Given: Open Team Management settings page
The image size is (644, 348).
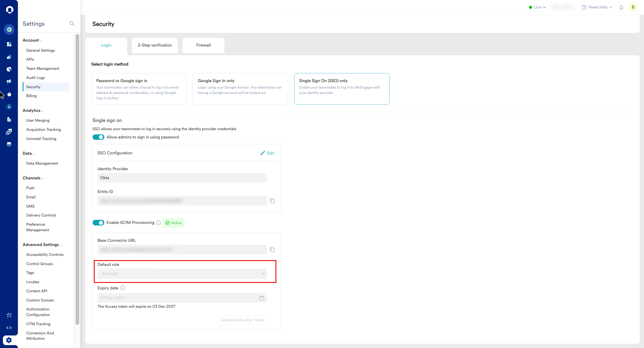Looking at the screenshot, I should [x=43, y=68].
